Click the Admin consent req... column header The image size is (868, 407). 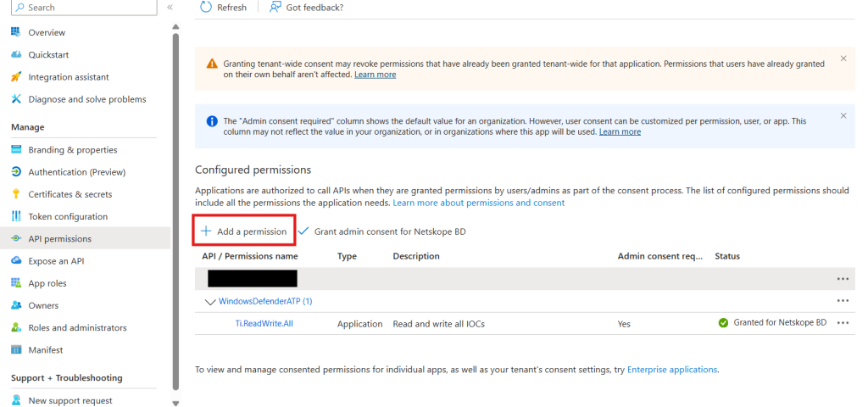point(659,256)
